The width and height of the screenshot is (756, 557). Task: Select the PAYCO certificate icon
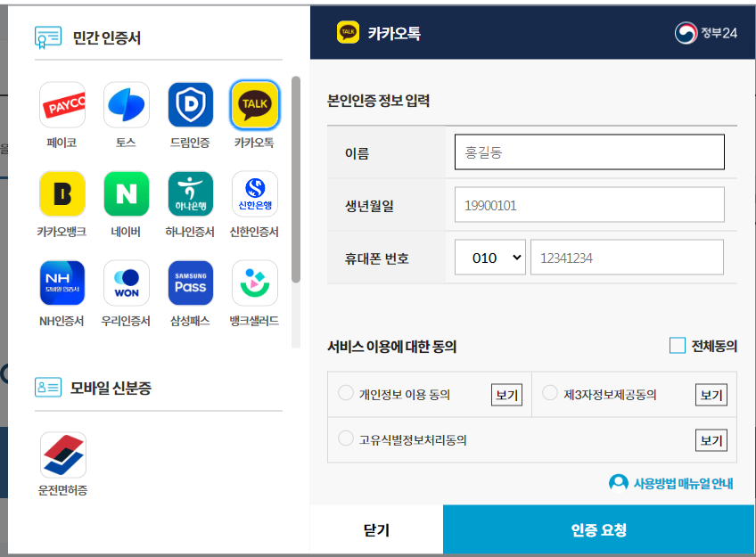(x=62, y=105)
